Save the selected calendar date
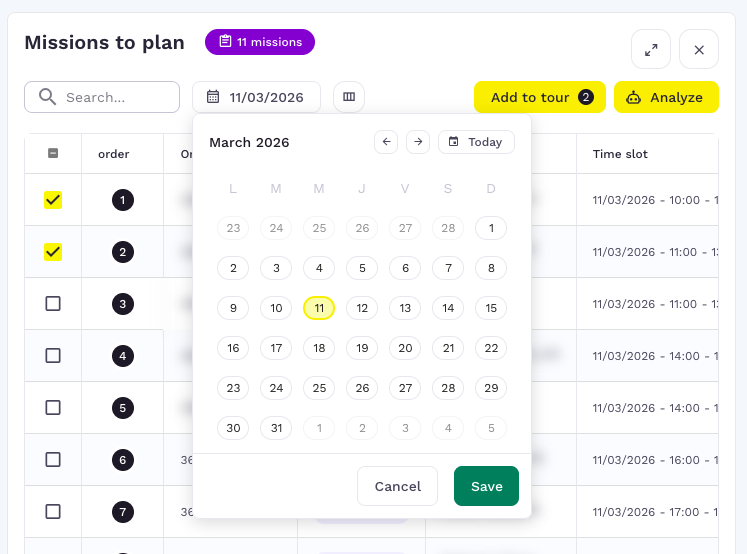This screenshot has width=747, height=554. click(x=486, y=486)
